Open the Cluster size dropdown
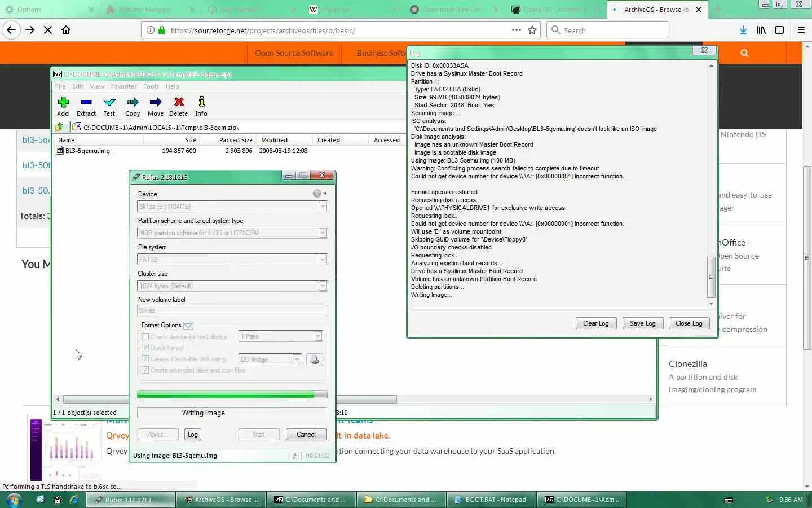 323,286
